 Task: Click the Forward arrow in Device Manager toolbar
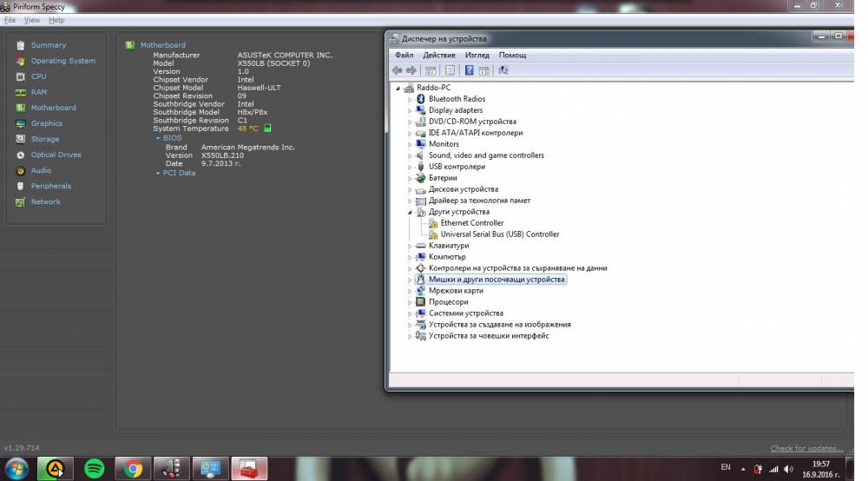point(411,70)
